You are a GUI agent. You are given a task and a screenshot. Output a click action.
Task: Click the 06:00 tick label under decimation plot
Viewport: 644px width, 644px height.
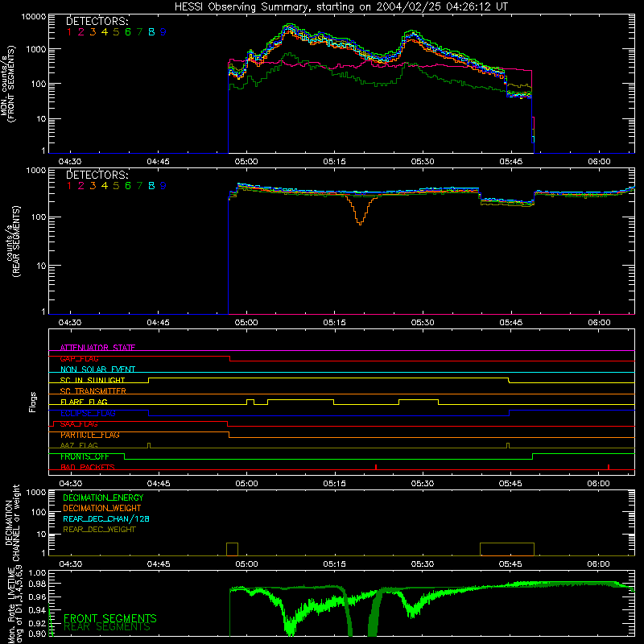[598, 564]
